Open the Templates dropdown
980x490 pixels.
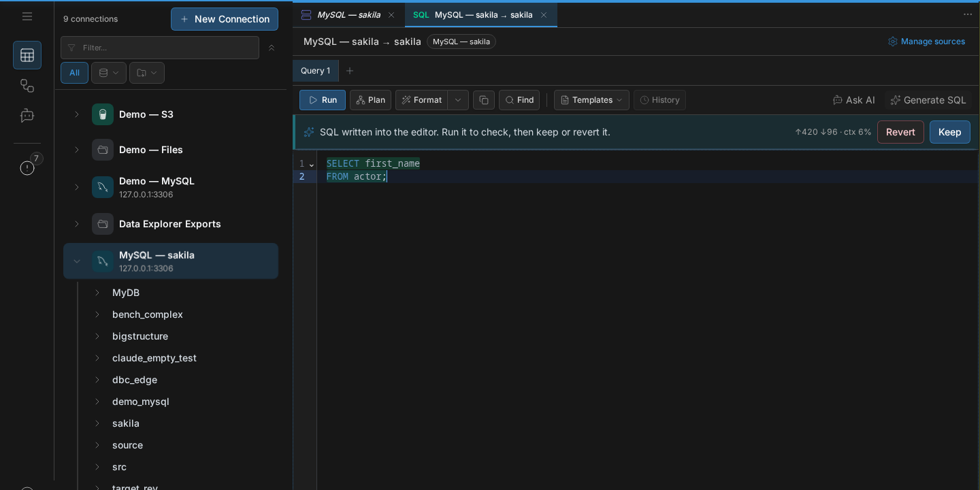click(x=591, y=100)
